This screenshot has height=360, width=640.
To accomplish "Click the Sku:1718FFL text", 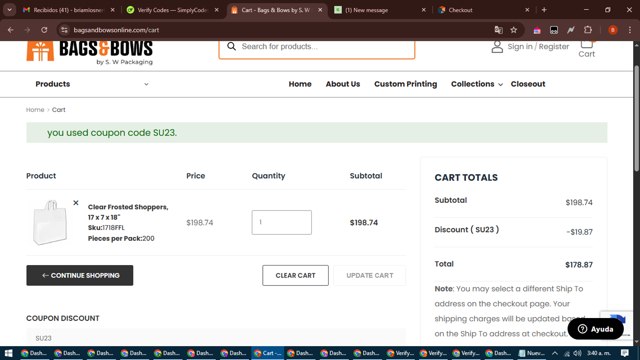I will click(x=106, y=228).
